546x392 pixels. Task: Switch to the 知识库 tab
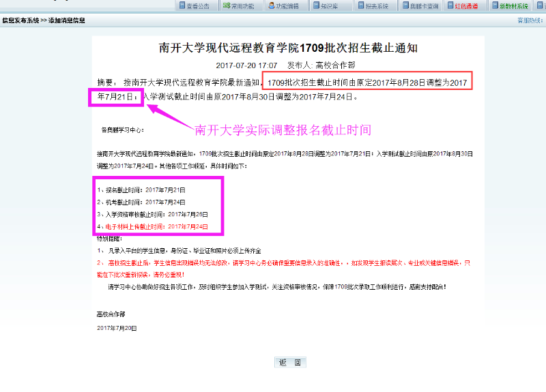pyautogui.click(x=326, y=6)
